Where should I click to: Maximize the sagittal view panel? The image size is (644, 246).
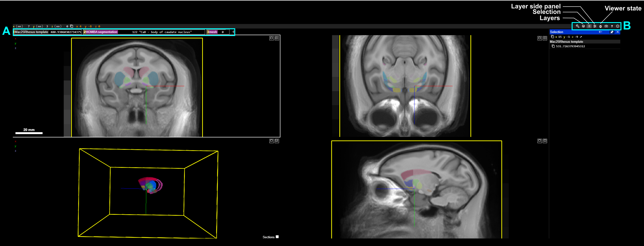click(x=539, y=141)
